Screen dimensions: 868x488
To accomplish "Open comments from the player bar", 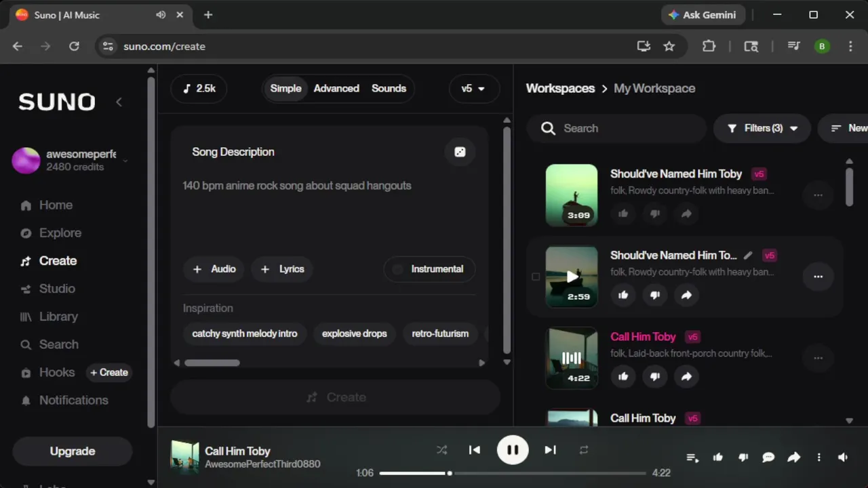I will (768, 457).
